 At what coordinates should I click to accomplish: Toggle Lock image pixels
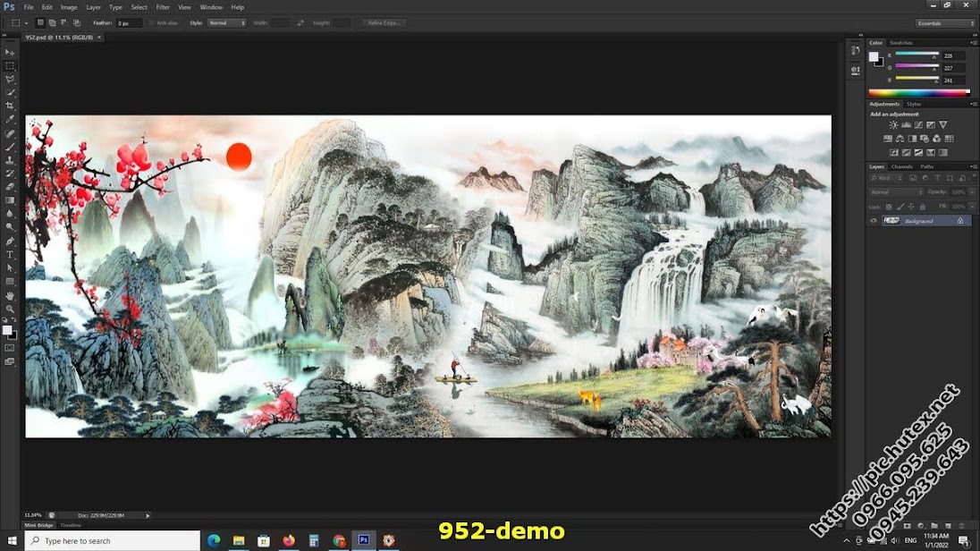[x=900, y=207]
